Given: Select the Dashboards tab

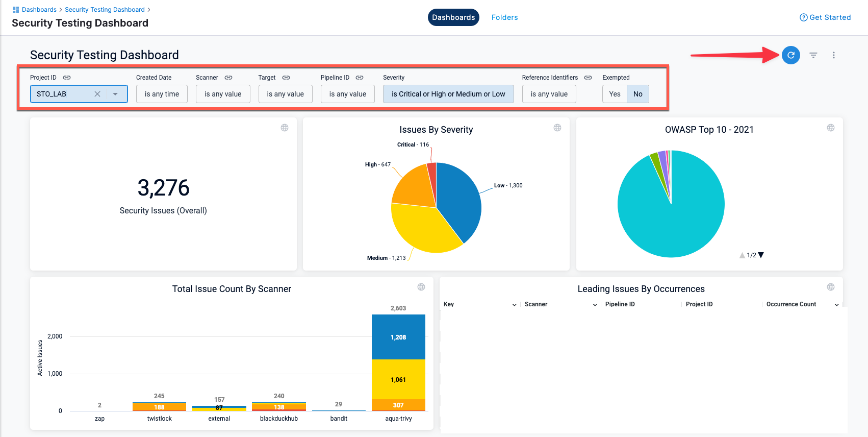Looking at the screenshot, I should pyautogui.click(x=453, y=17).
